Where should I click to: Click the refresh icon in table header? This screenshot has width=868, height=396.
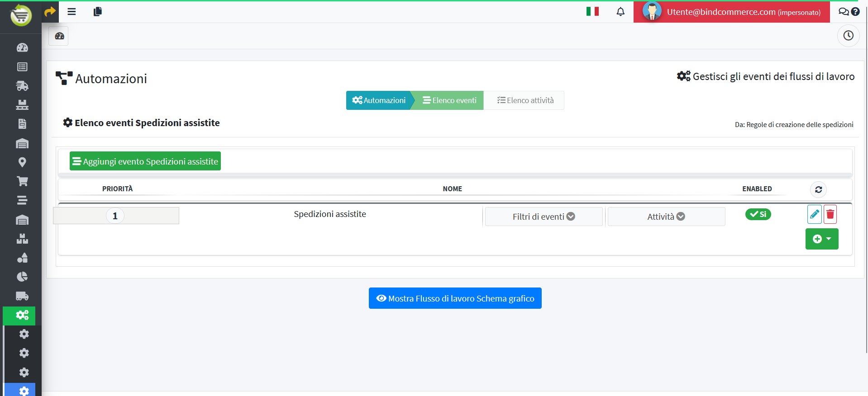[x=818, y=189]
